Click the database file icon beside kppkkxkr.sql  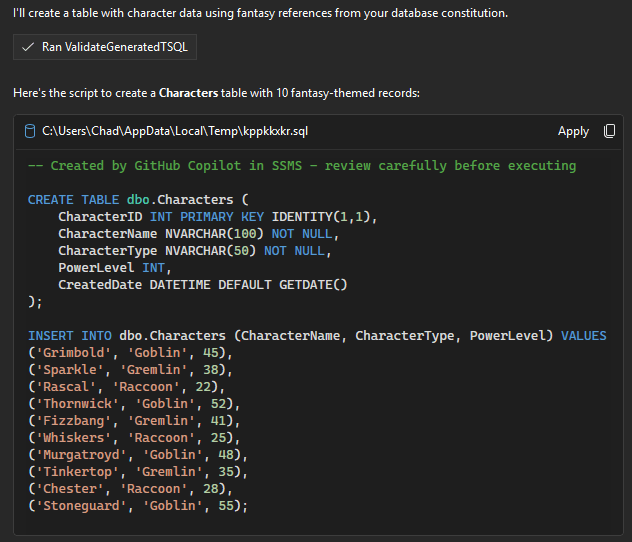[30, 131]
